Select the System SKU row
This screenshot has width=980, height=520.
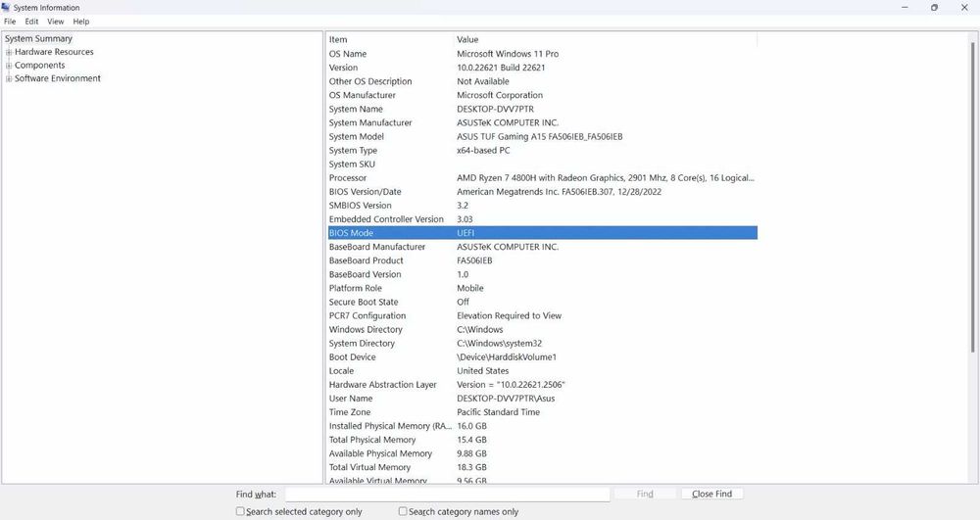point(542,165)
